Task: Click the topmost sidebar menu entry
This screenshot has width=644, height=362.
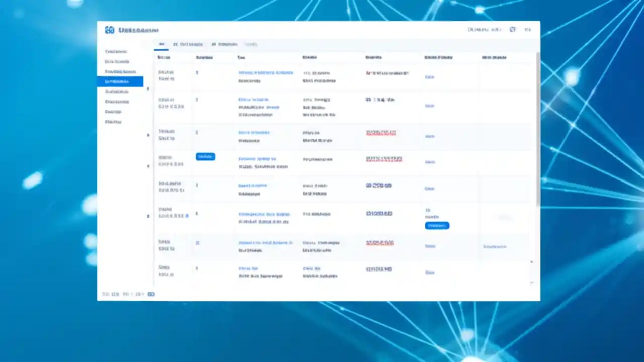Action: (x=116, y=51)
